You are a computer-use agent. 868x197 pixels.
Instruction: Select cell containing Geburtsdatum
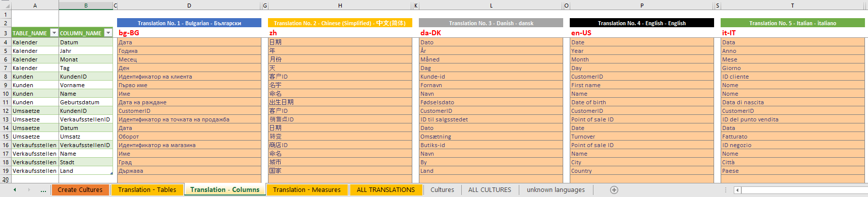coord(86,102)
